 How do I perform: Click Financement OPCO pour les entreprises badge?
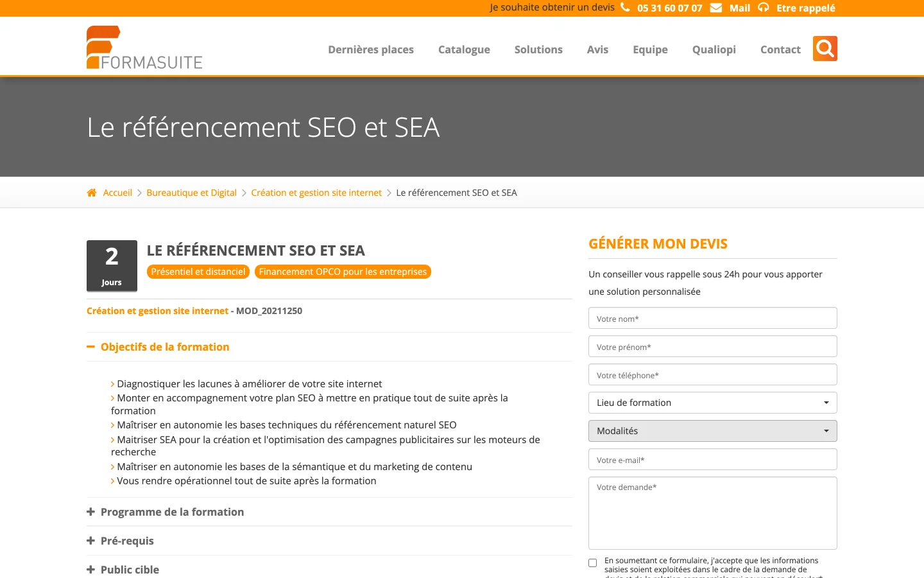(x=343, y=272)
